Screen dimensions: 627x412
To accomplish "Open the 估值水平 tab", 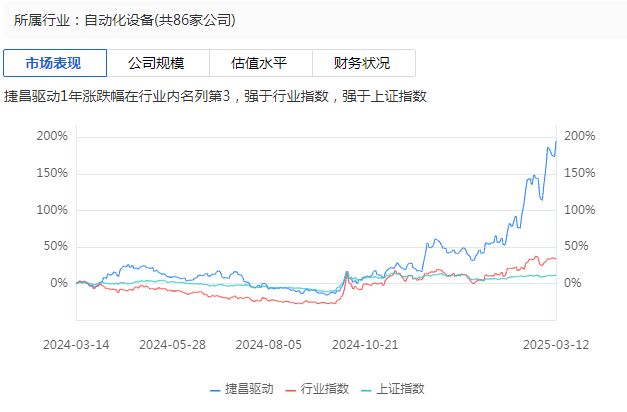I will (x=261, y=63).
